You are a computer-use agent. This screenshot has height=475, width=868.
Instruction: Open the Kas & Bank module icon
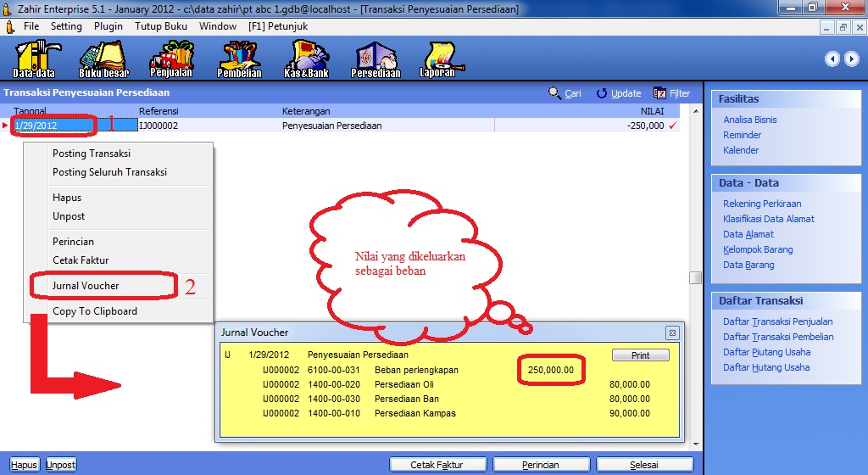306,58
